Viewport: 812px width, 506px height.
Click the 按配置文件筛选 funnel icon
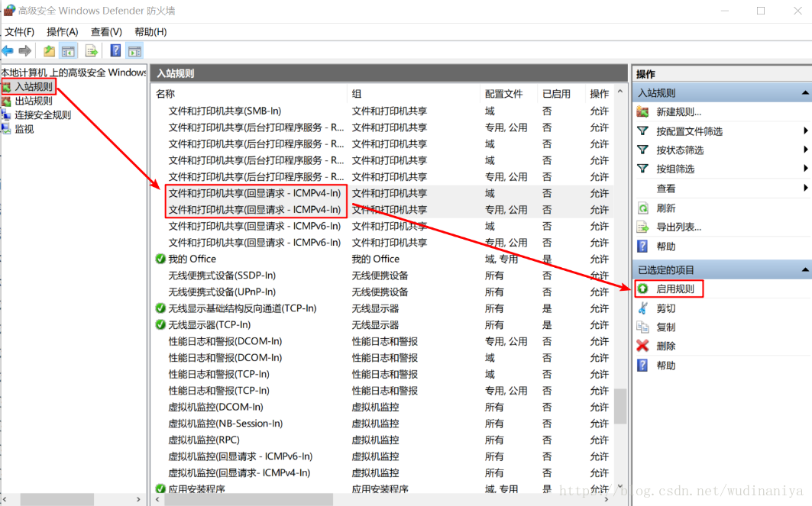[x=642, y=131]
